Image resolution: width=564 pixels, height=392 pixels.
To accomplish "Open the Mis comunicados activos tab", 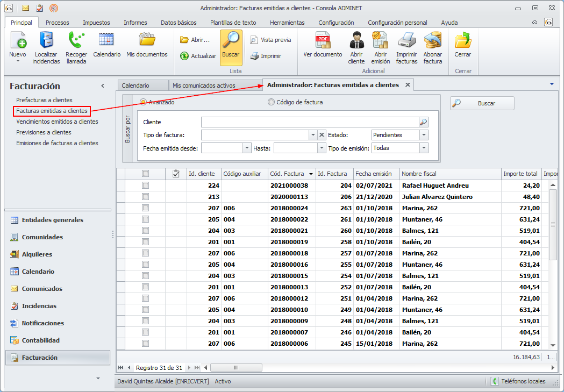I will tap(204, 85).
